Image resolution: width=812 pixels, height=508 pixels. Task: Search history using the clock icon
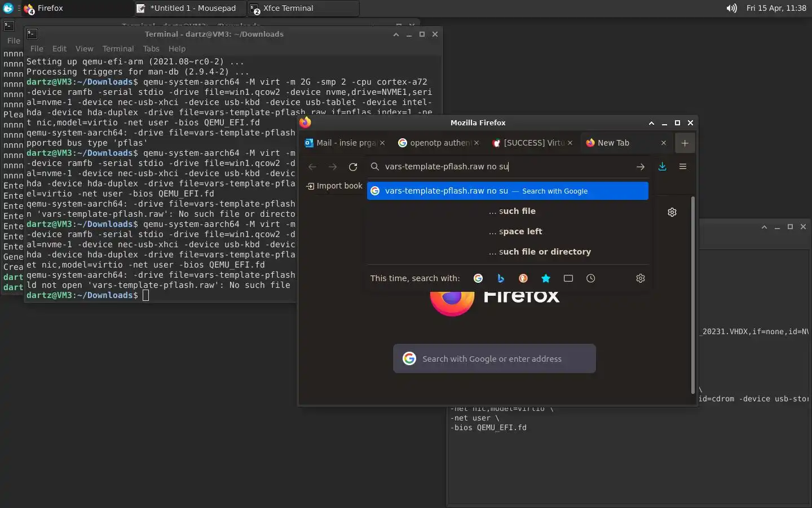(591, 278)
